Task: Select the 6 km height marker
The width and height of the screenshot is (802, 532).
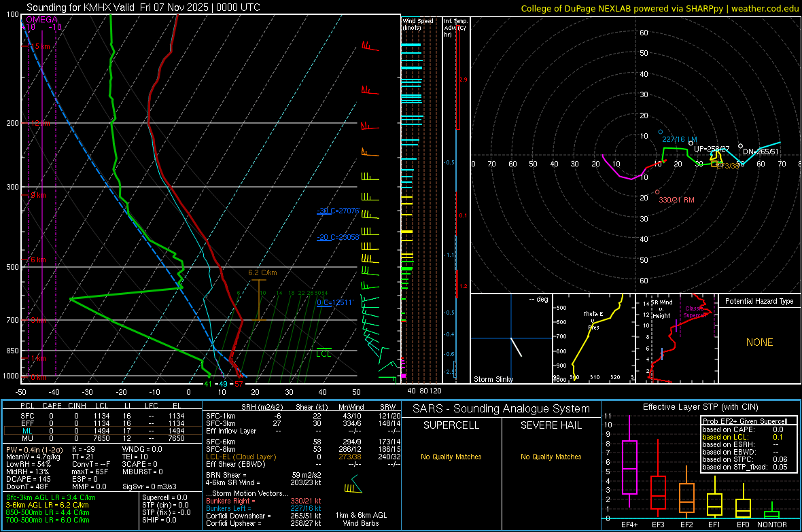Action: pyautogui.click(x=37, y=260)
